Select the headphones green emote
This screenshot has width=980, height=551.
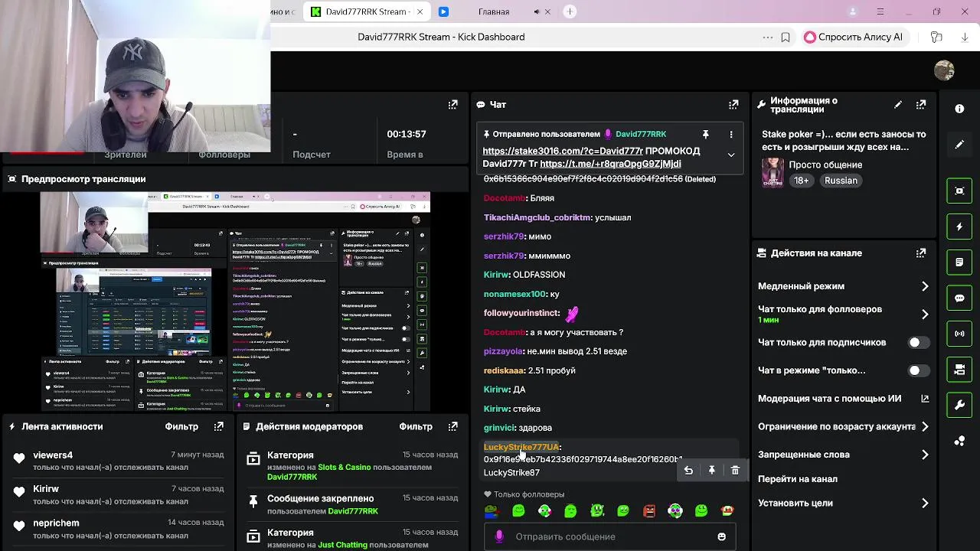(675, 511)
